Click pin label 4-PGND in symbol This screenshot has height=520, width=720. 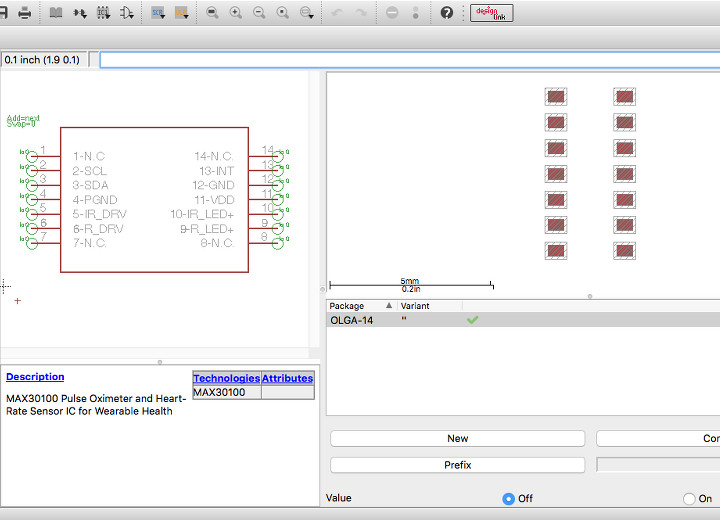95,200
